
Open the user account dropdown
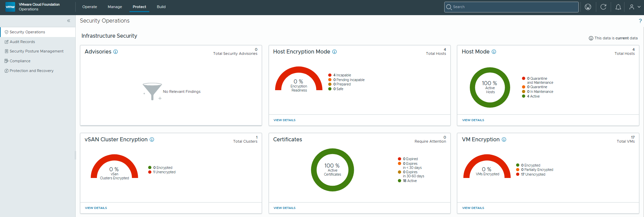tap(635, 7)
